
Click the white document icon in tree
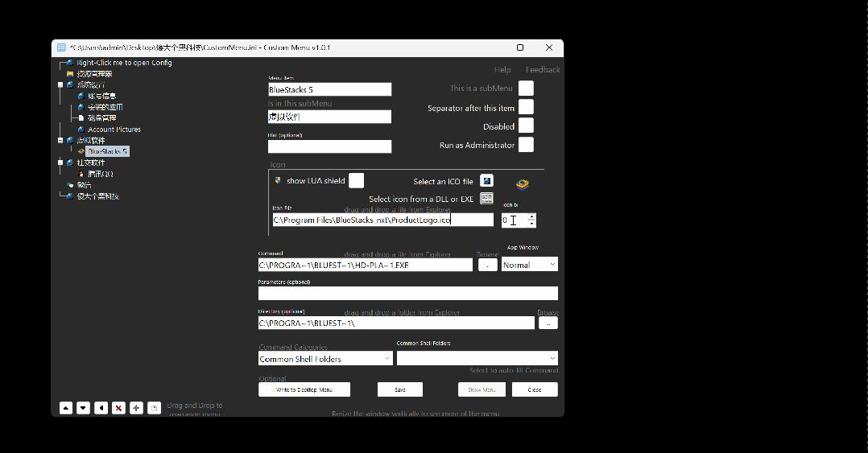click(x=81, y=117)
